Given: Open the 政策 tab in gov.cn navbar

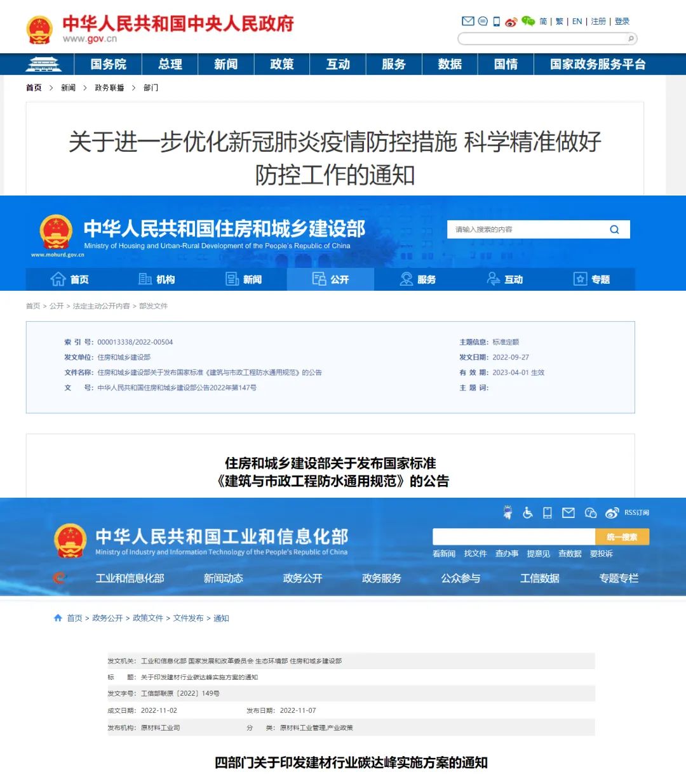Looking at the screenshot, I should point(282,64).
